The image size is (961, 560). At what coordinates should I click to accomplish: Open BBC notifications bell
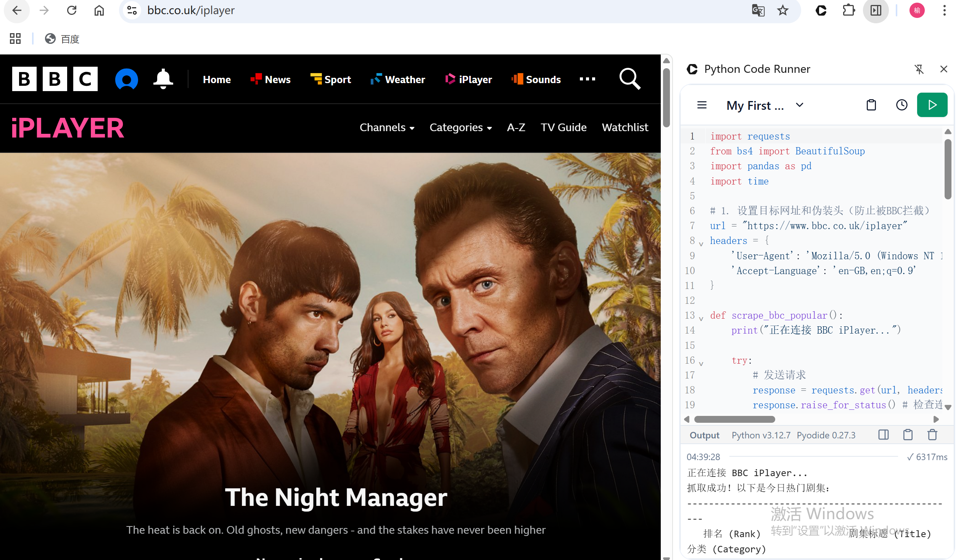163,79
